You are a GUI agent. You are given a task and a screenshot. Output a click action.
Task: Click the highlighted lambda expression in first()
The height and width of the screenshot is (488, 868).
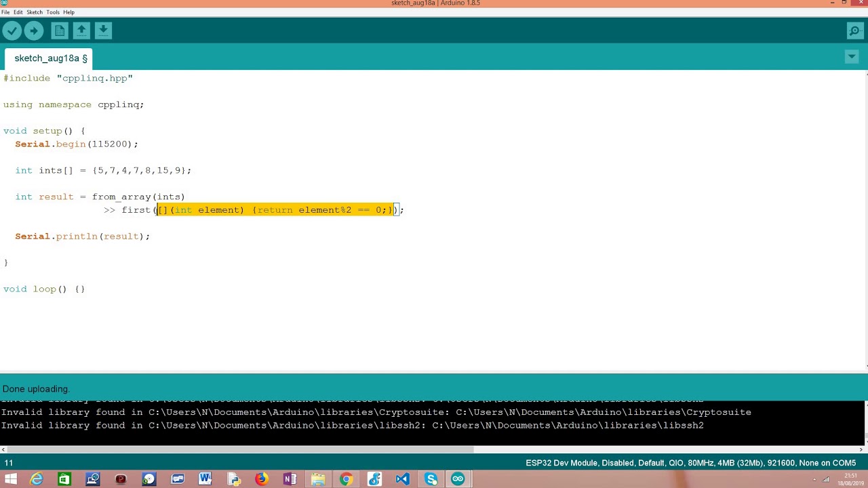pyautogui.click(x=275, y=210)
